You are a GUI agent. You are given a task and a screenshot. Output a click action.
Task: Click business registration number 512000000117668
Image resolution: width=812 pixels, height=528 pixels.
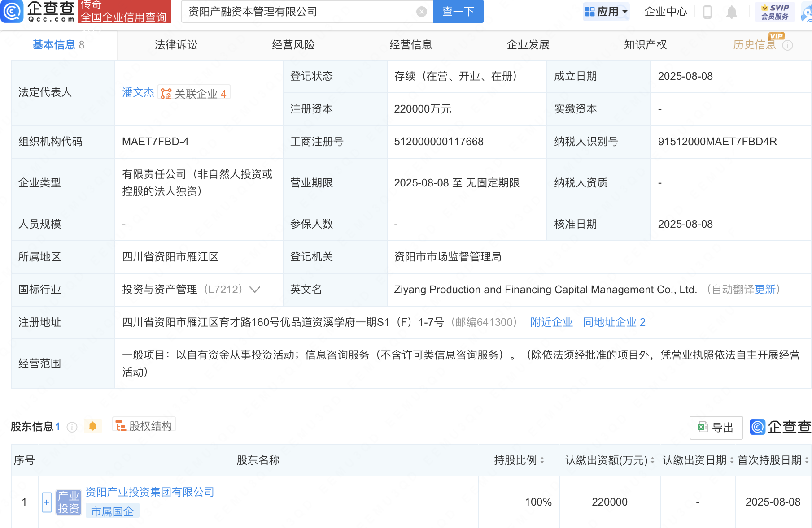439,142
